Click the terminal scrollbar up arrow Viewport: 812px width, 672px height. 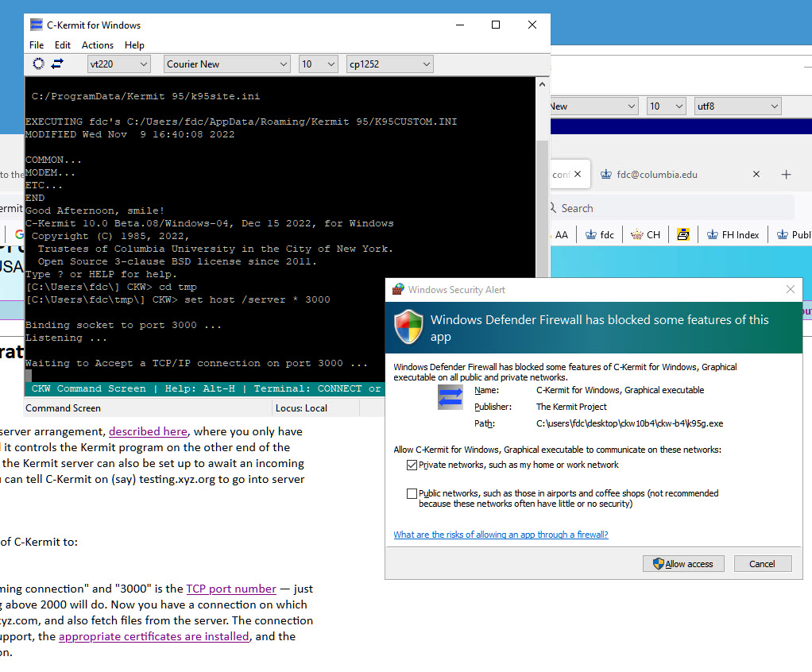coord(542,84)
